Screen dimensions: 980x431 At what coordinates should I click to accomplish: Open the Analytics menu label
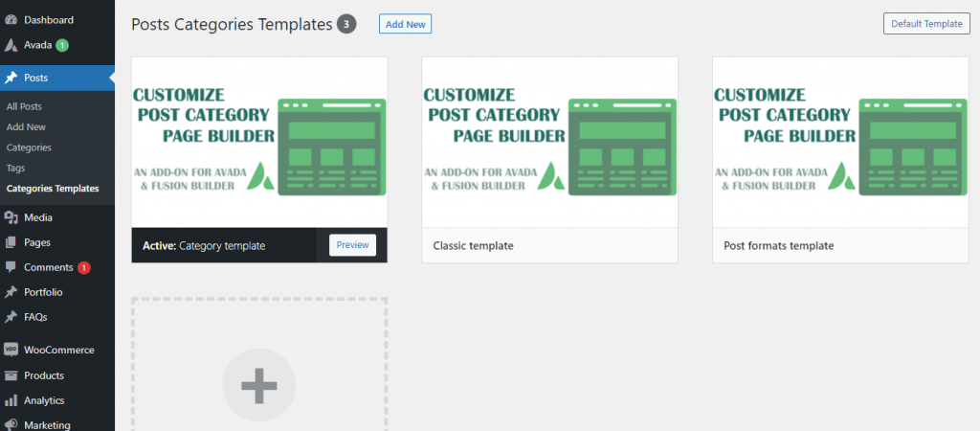(44, 400)
